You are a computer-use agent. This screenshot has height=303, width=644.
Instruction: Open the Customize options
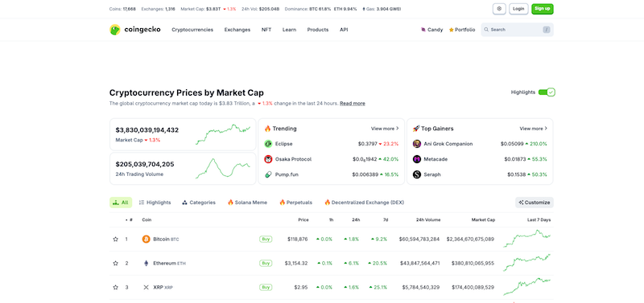coord(535,203)
